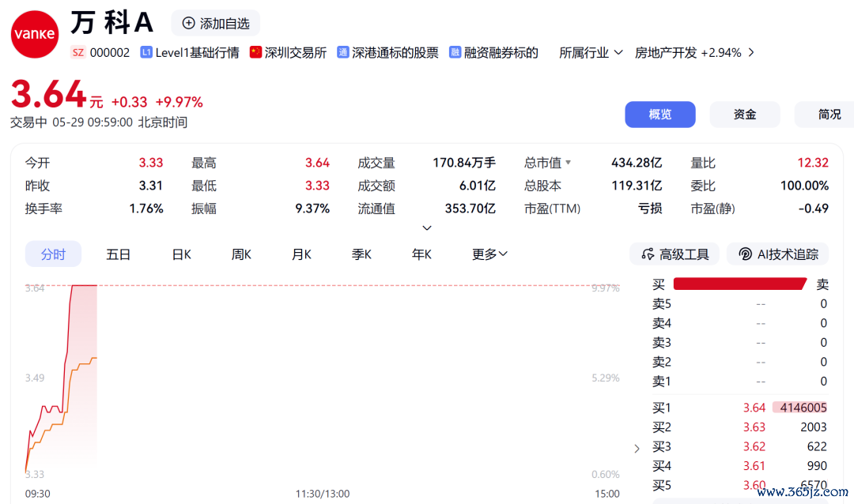
Task: Click the 买1 bid row at 3.64
Action: coord(740,407)
